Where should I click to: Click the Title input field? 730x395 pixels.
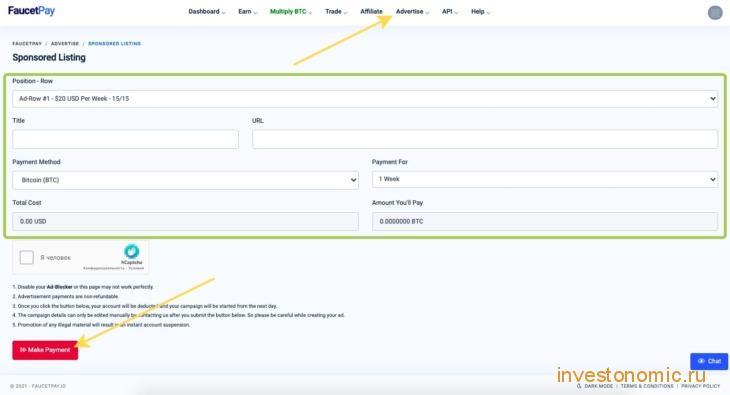tap(126, 140)
